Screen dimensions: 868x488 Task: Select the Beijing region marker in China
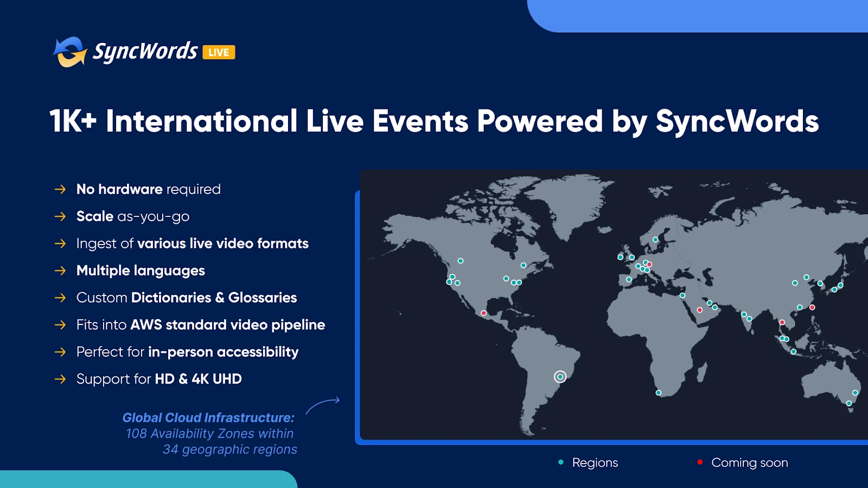click(807, 277)
